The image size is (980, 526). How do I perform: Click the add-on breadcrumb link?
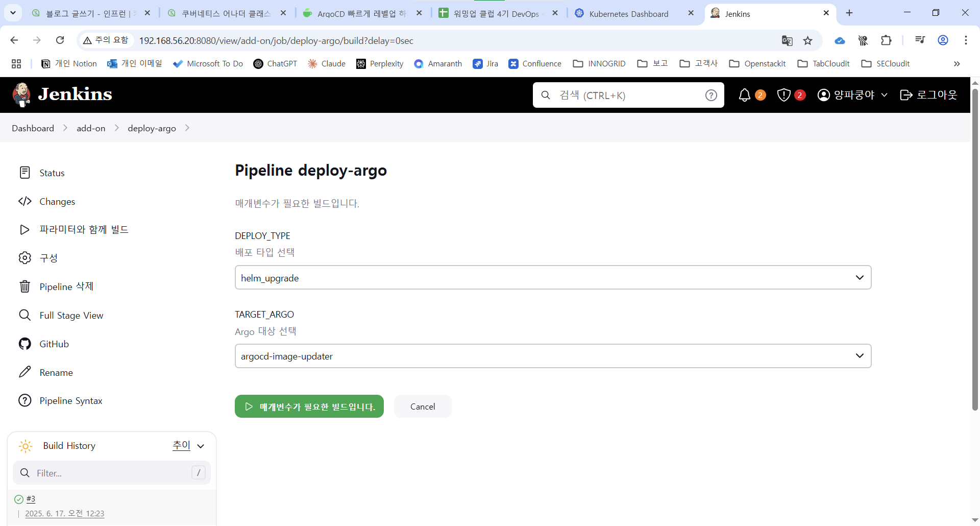click(x=91, y=128)
